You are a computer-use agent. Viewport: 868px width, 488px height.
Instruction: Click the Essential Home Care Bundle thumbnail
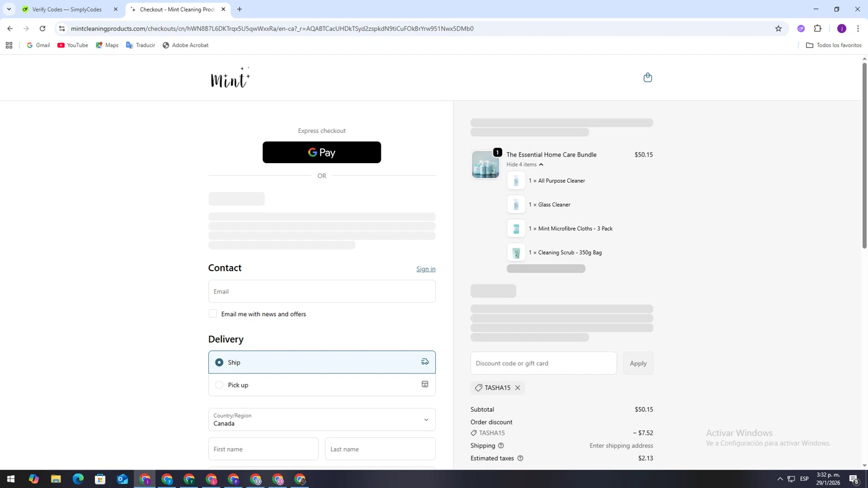point(486,165)
